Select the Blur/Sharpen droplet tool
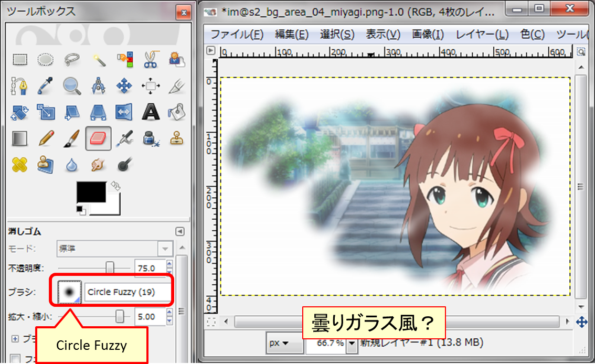Viewport: 595px width, 364px height. [72, 165]
